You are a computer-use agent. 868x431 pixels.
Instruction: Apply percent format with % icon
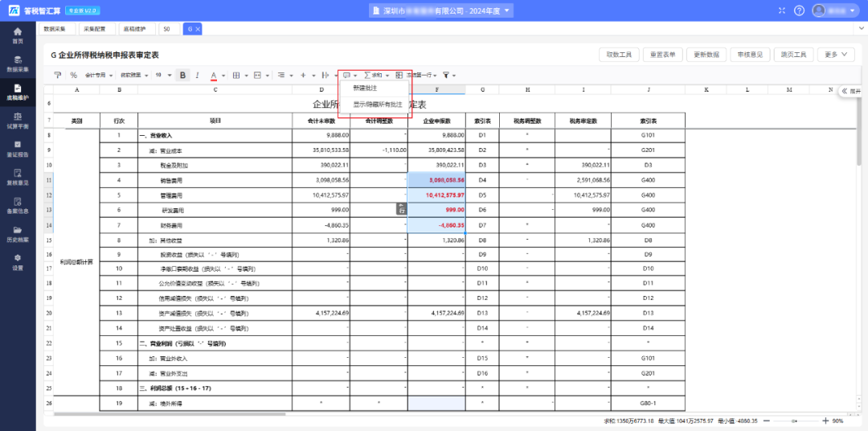click(74, 76)
